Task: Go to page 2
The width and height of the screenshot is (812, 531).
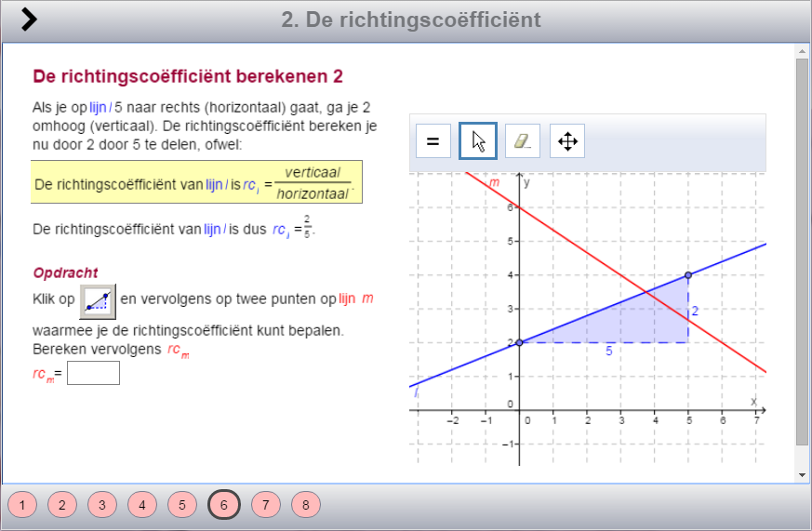Action: click(x=62, y=505)
